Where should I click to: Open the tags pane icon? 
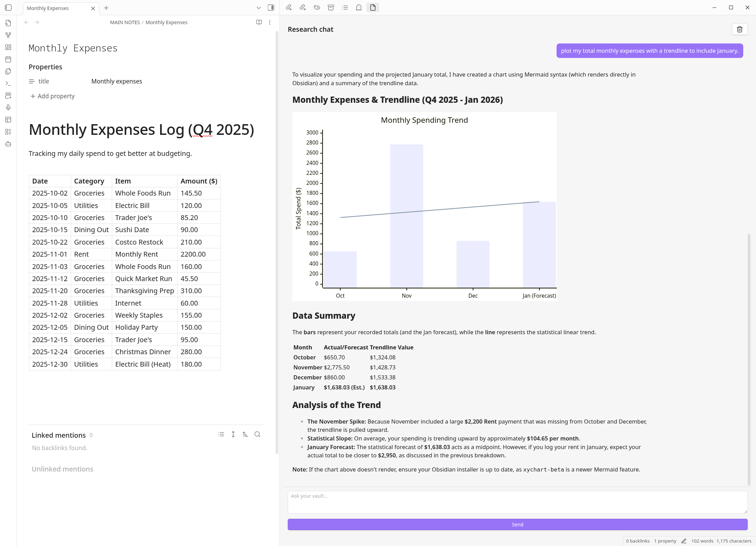point(317,8)
